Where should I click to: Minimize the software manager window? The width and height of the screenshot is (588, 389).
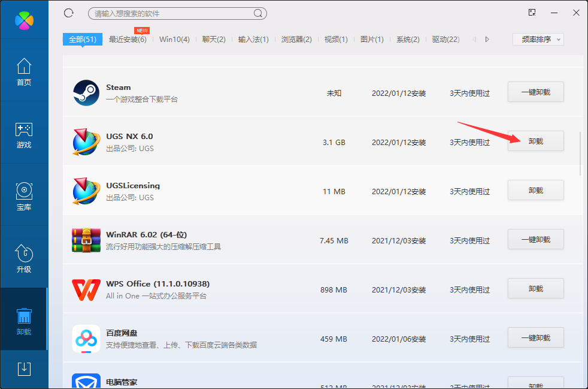(554, 13)
